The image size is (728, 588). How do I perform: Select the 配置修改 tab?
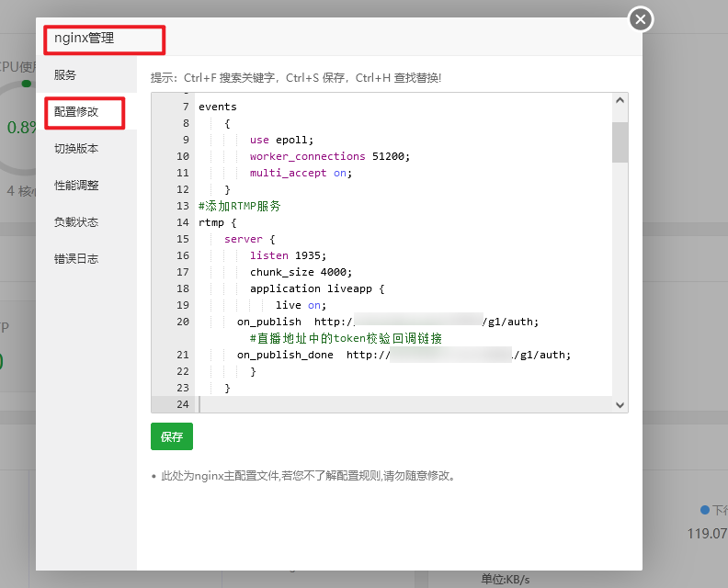point(76,112)
